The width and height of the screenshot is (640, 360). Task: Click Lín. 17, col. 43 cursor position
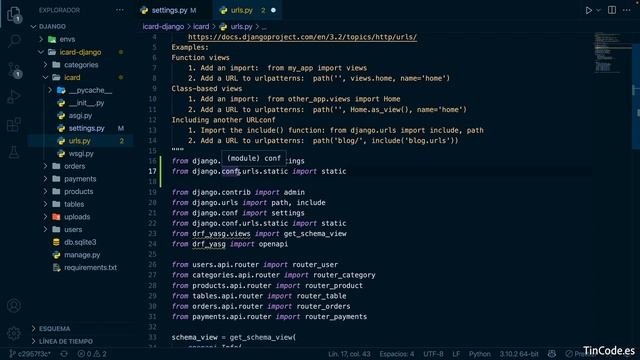(x=349, y=354)
